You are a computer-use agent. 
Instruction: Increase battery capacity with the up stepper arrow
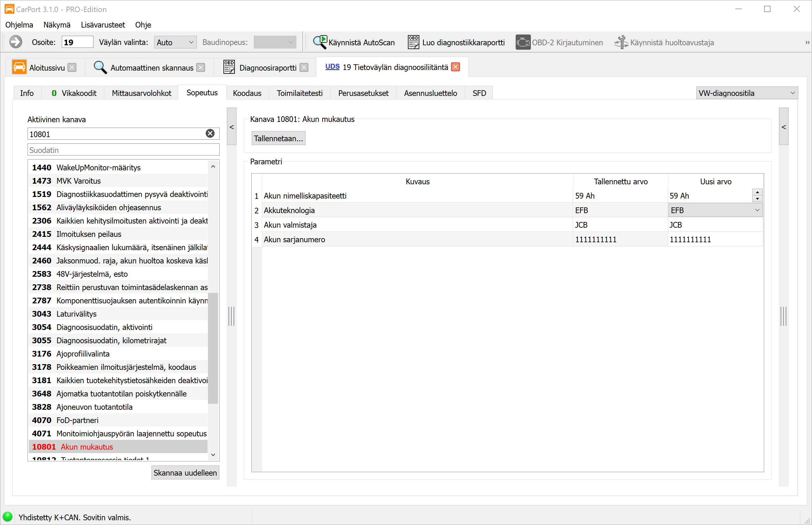tap(757, 192)
